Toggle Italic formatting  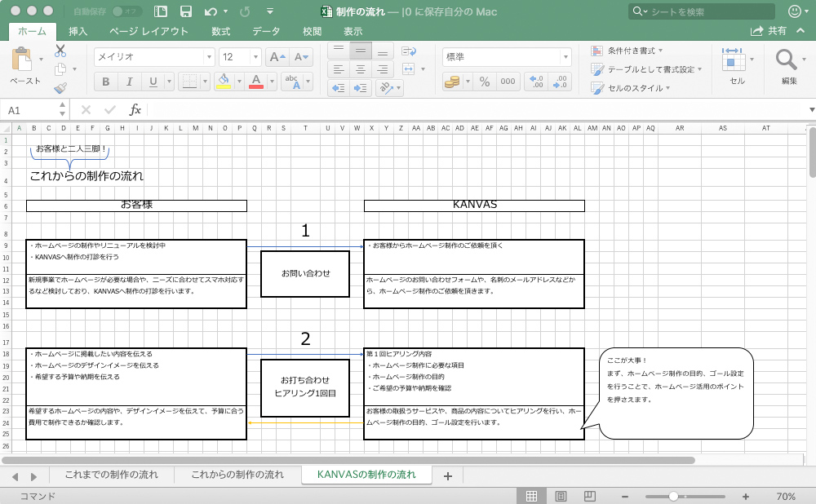click(129, 82)
